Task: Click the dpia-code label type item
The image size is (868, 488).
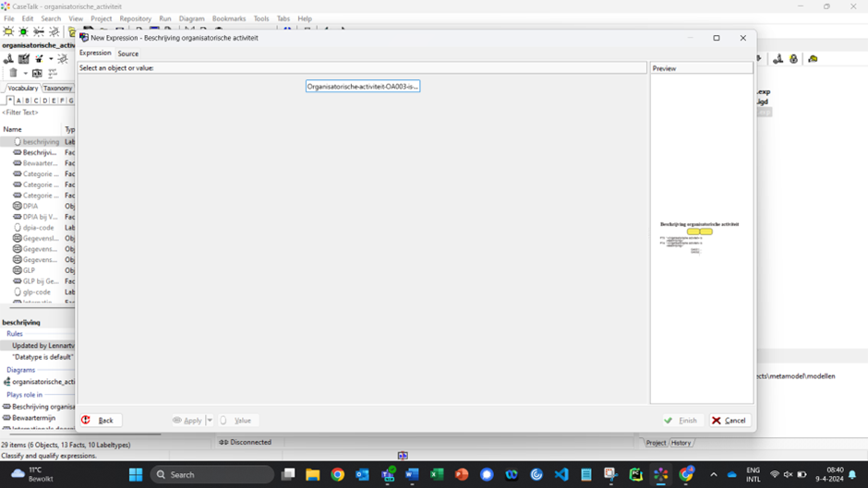Action: point(38,228)
